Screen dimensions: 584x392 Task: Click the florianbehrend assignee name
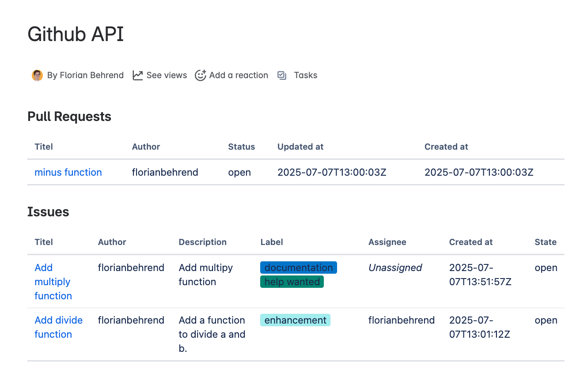pos(401,320)
